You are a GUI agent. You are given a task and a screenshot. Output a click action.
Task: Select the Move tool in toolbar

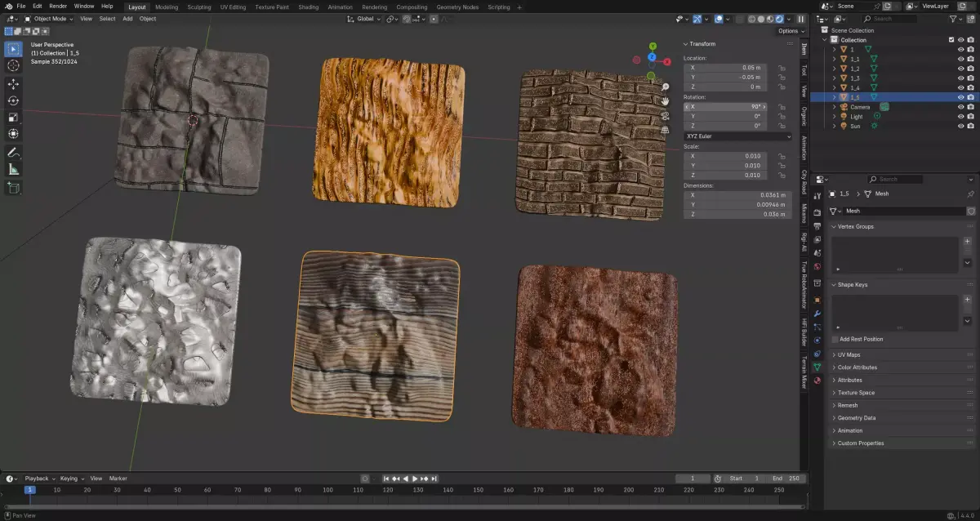pyautogui.click(x=13, y=84)
